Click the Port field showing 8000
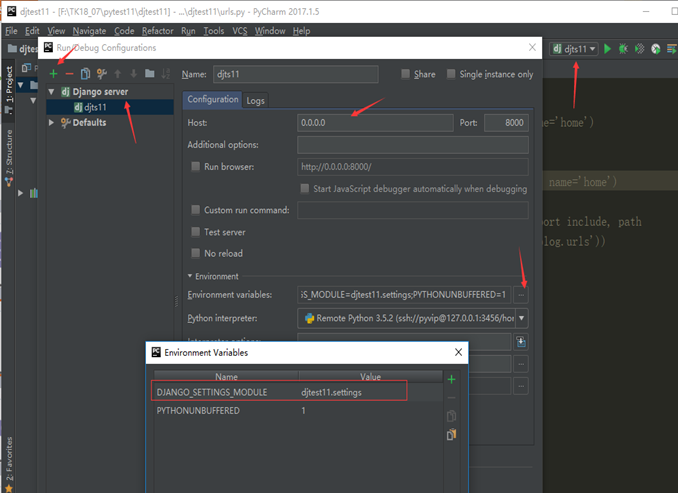 point(506,123)
